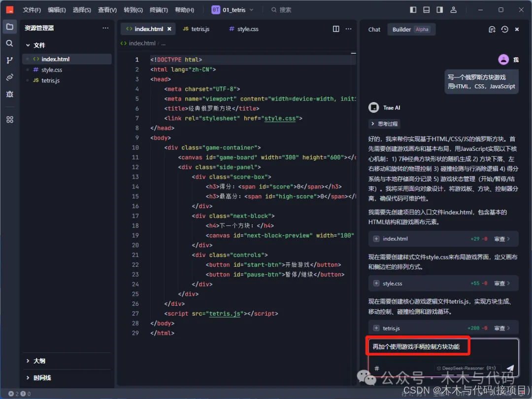Open the 查看(V) menu
The image size is (532, 399).
click(107, 10)
